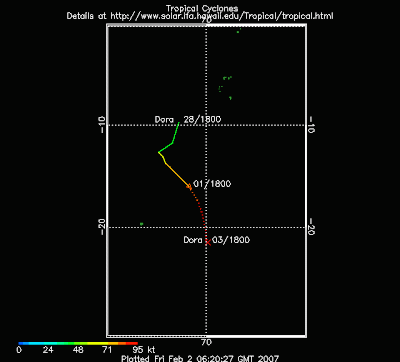This screenshot has height=362, width=400.
Task: Click the small green island near -20 latitude
Action: click(x=142, y=224)
